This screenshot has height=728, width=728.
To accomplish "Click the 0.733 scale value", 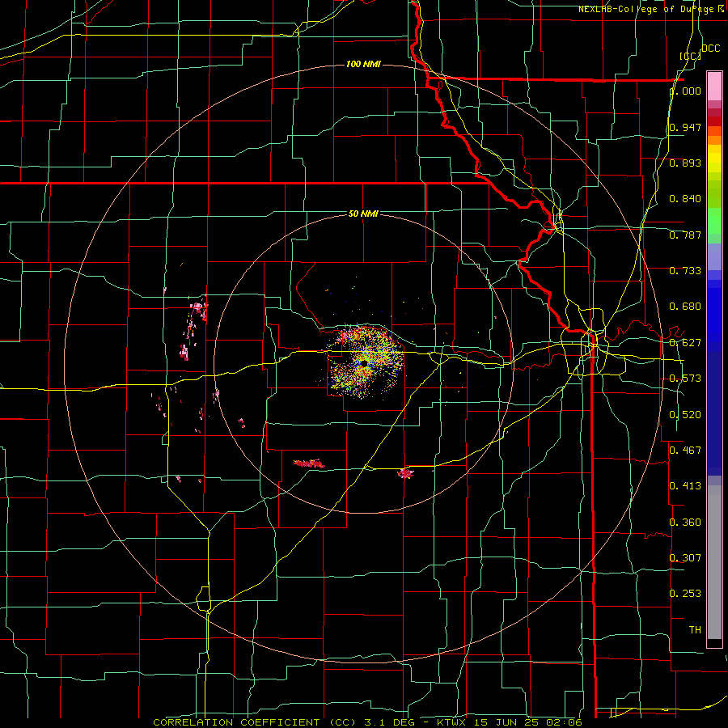I will click(685, 271).
